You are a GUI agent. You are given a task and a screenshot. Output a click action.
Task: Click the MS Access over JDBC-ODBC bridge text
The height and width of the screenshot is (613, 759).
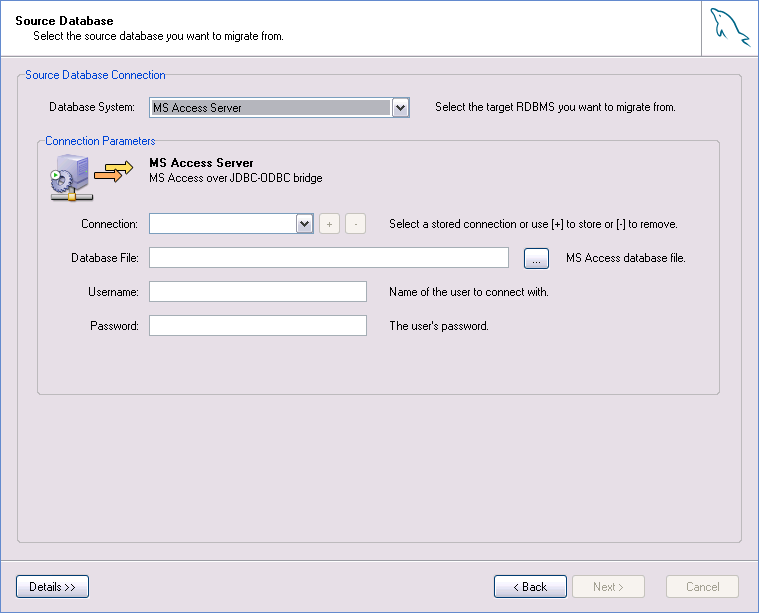coord(236,178)
